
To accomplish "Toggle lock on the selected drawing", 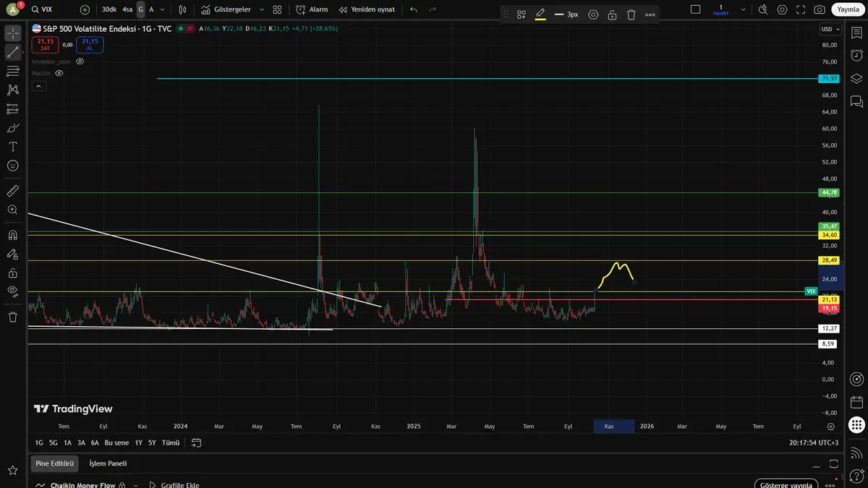I will point(612,14).
